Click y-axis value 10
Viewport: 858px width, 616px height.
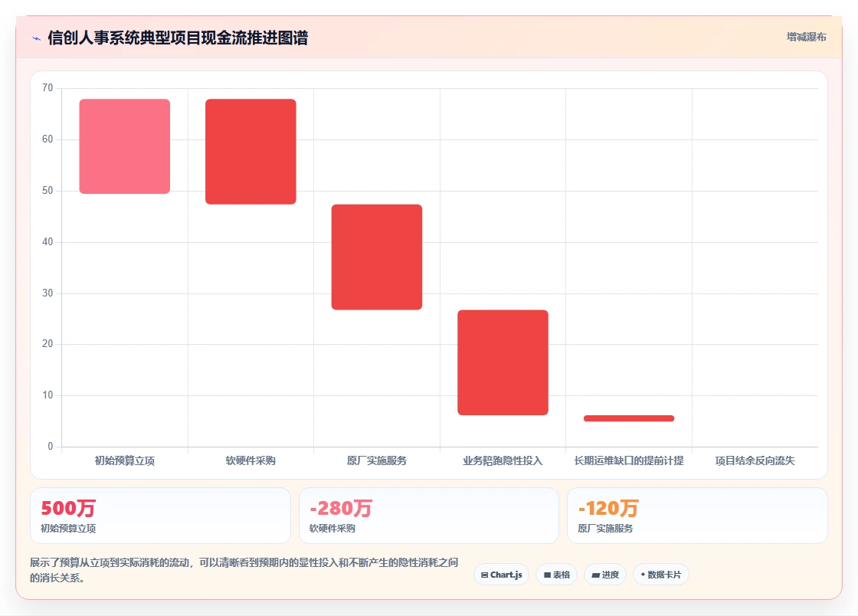coord(47,395)
